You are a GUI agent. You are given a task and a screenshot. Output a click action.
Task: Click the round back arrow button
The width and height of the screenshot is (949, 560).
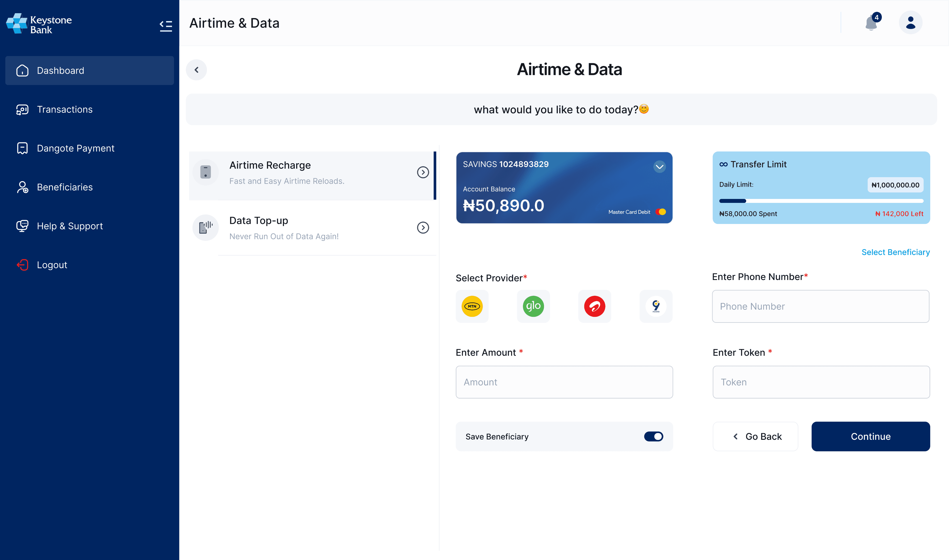click(196, 70)
